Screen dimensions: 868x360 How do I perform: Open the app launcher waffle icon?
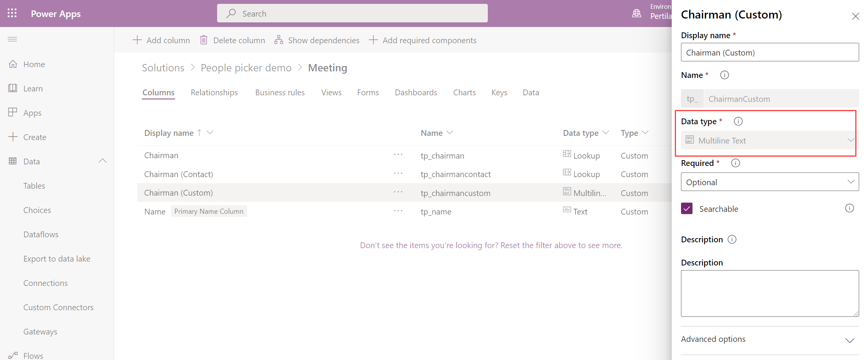point(12,13)
